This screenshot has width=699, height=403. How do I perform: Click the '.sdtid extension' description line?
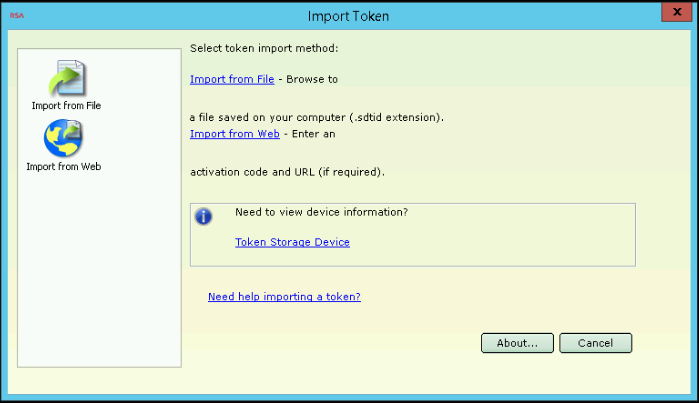(x=317, y=118)
